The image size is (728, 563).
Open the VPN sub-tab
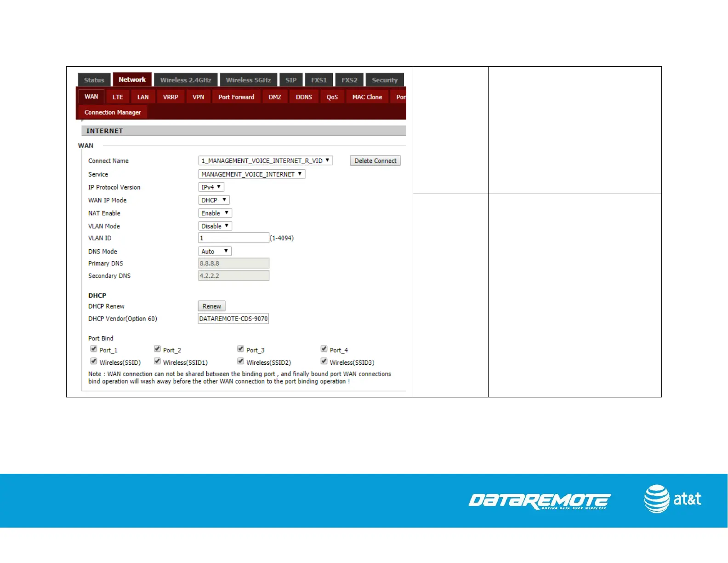[x=199, y=97]
